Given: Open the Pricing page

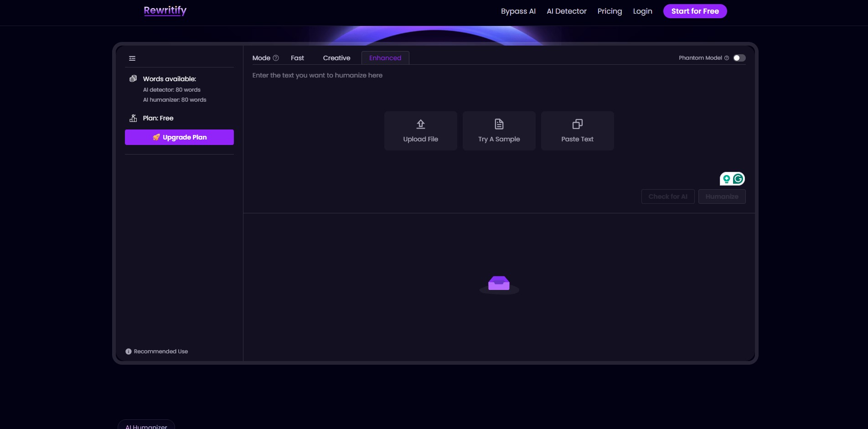Looking at the screenshot, I should (610, 11).
